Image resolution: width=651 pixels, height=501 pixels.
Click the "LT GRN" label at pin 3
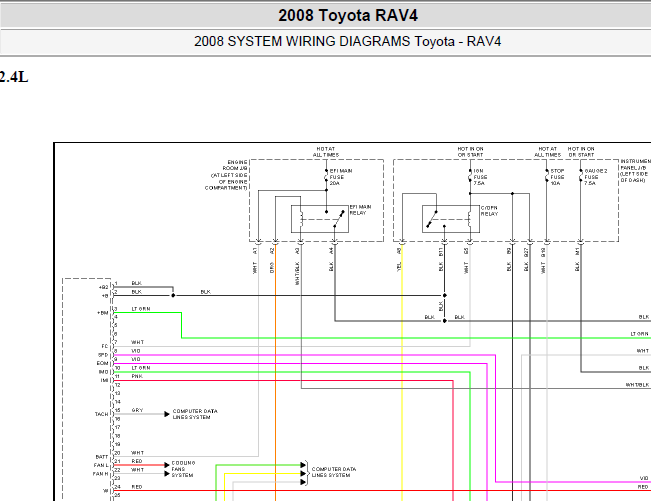(x=141, y=309)
